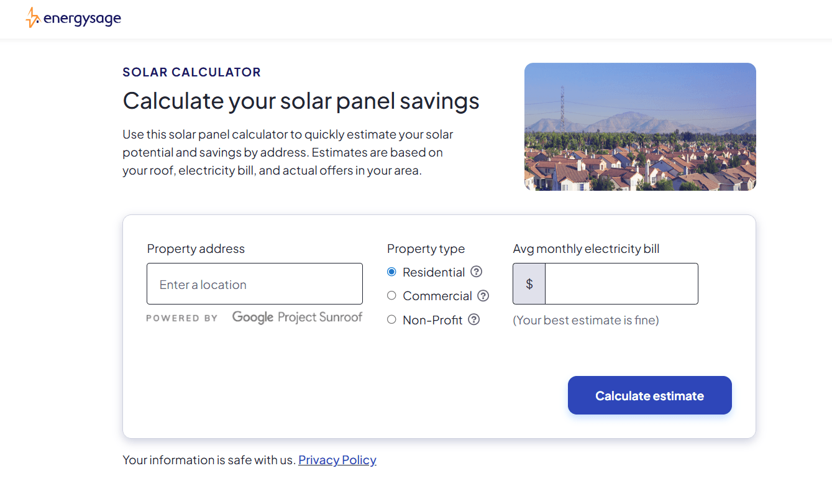Click the Calculate estimate button
Image resolution: width=832 pixels, height=504 pixels.
pyautogui.click(x=649, y=395)
